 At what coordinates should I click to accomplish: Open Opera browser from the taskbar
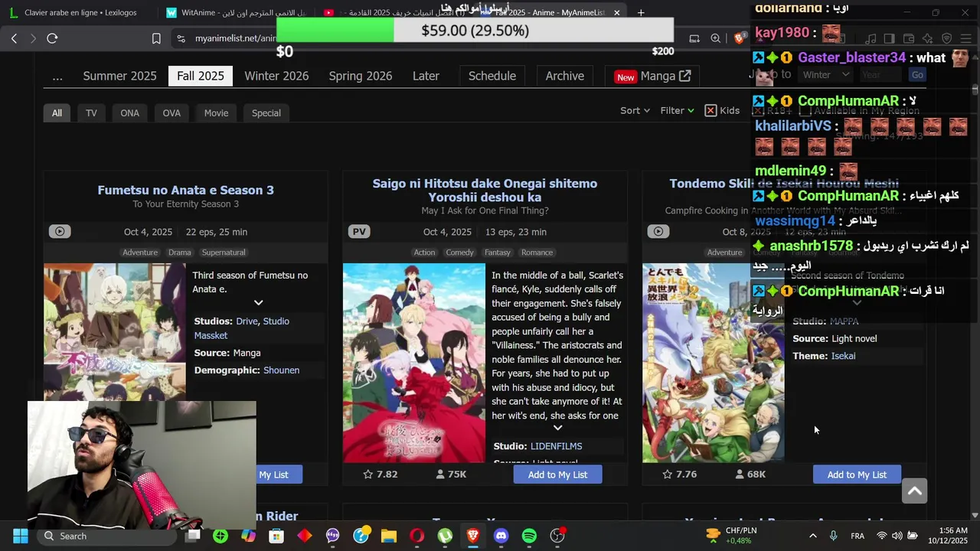(416, 536)
